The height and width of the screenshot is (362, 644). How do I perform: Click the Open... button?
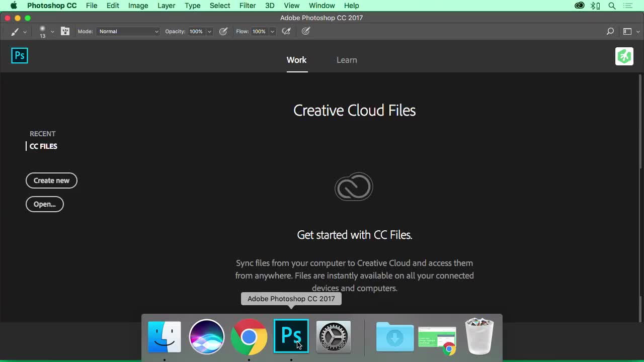(x=45, y=204)
